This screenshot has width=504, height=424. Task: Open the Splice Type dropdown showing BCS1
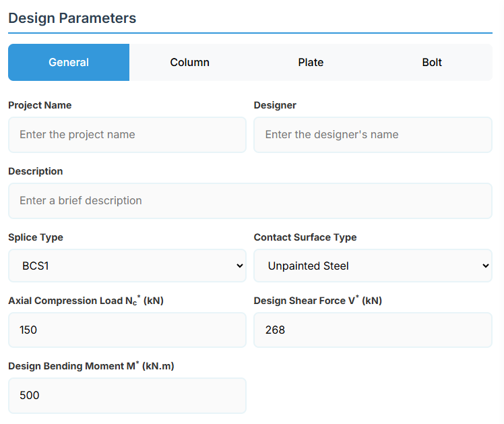[x=127, y=266]
